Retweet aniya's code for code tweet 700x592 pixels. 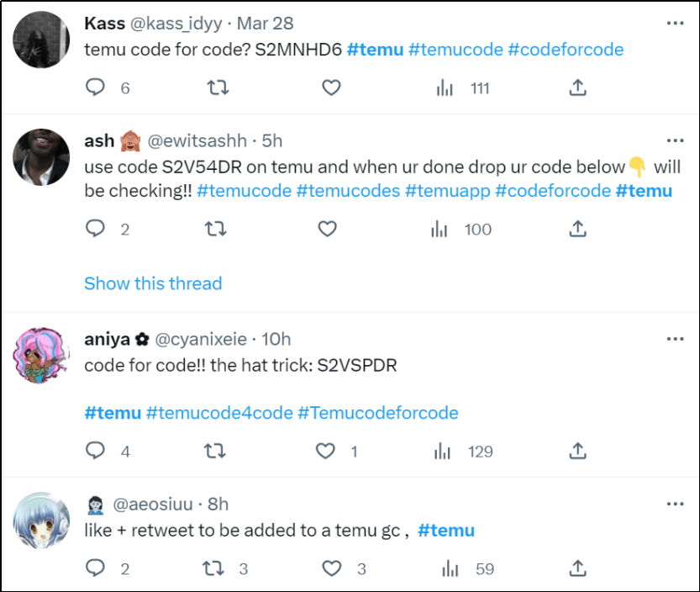(215, 452)
